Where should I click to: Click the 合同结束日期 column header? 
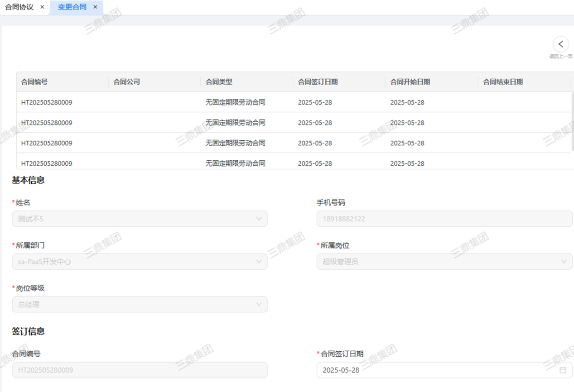click(x=503, y=82)
